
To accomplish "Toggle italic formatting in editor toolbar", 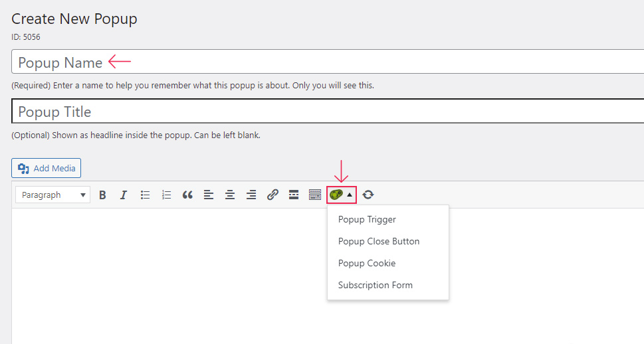I will [124, 195].
